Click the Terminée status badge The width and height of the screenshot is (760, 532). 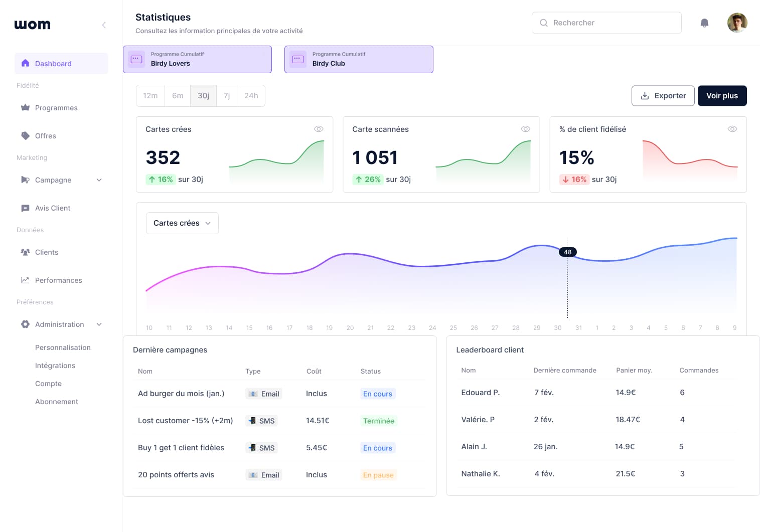pyautogui.click(x=379, y=421)
